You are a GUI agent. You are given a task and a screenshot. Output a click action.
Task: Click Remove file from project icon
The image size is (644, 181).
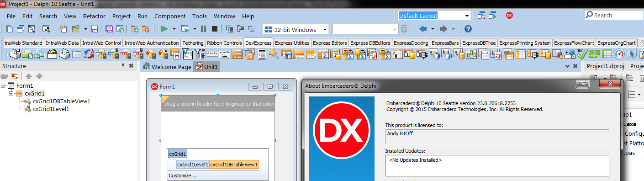[x=145, y=29]
